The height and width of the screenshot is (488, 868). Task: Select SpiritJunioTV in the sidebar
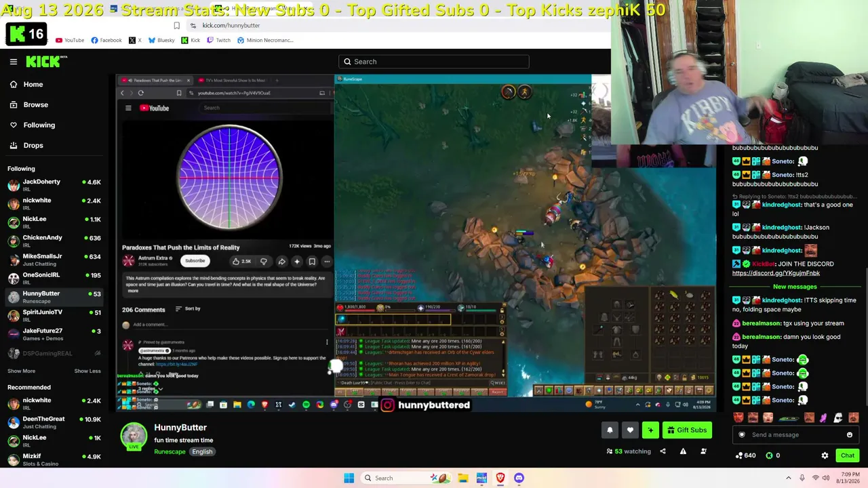[54, 315]
